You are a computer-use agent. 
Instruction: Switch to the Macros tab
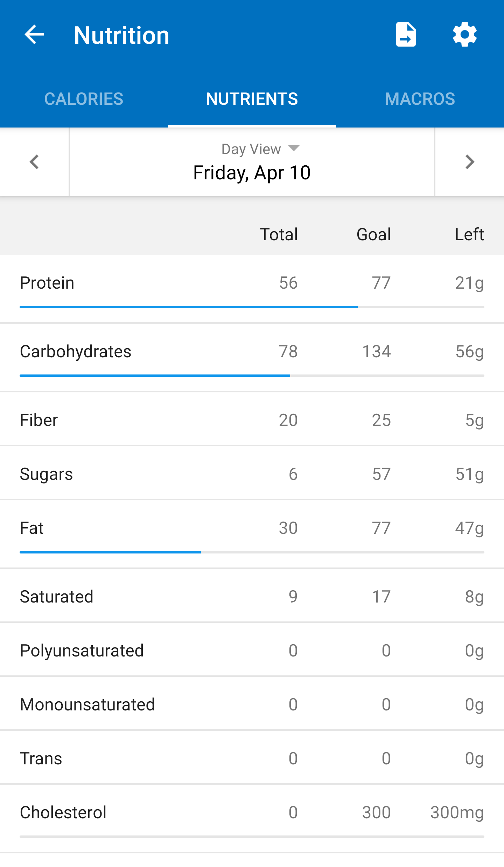pos(420,99)
